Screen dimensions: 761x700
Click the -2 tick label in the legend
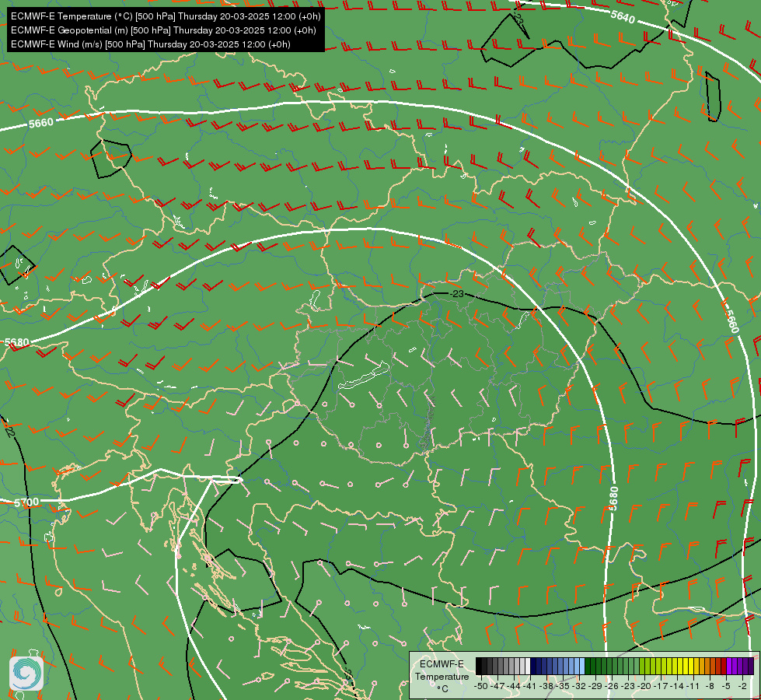(742, 686)
